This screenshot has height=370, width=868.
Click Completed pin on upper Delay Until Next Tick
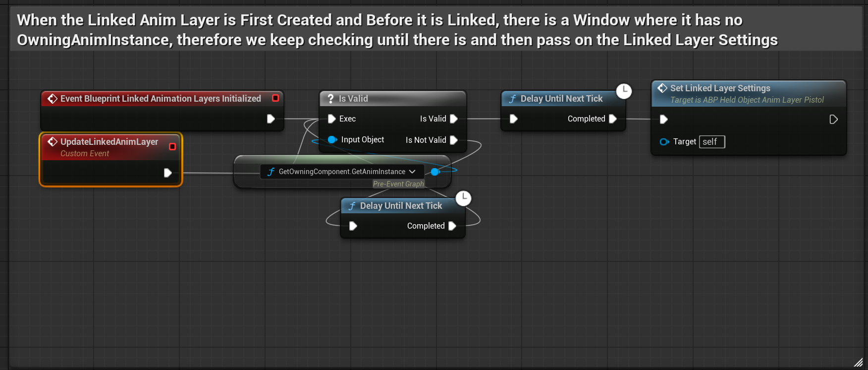(612, 119)
